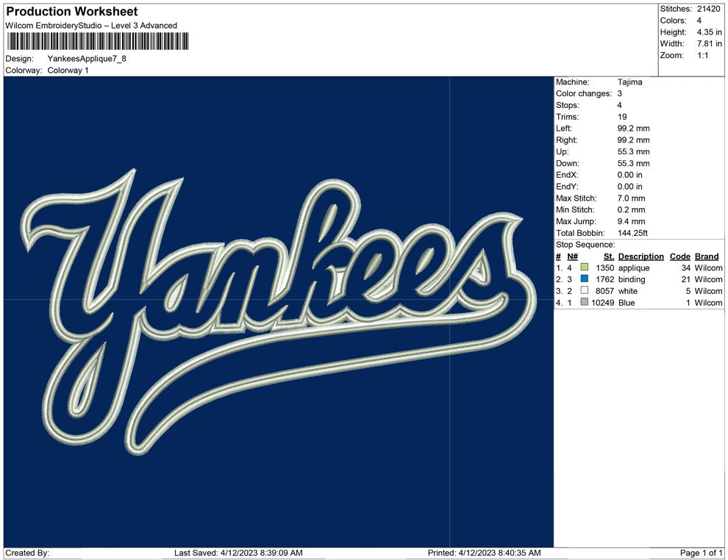Click the Height value 4.35 in
Viewport: 728px width, 560px height.
[709, 32]
